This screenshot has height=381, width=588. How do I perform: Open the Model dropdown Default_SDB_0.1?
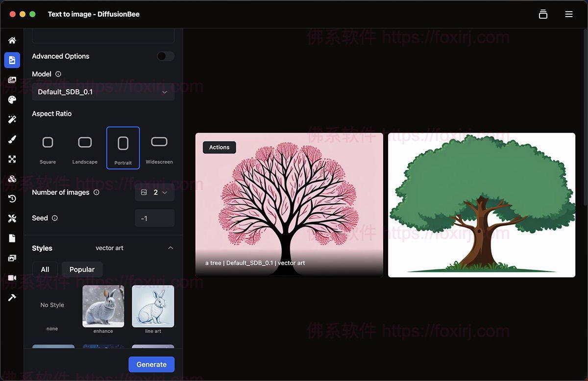pos(103,92)
